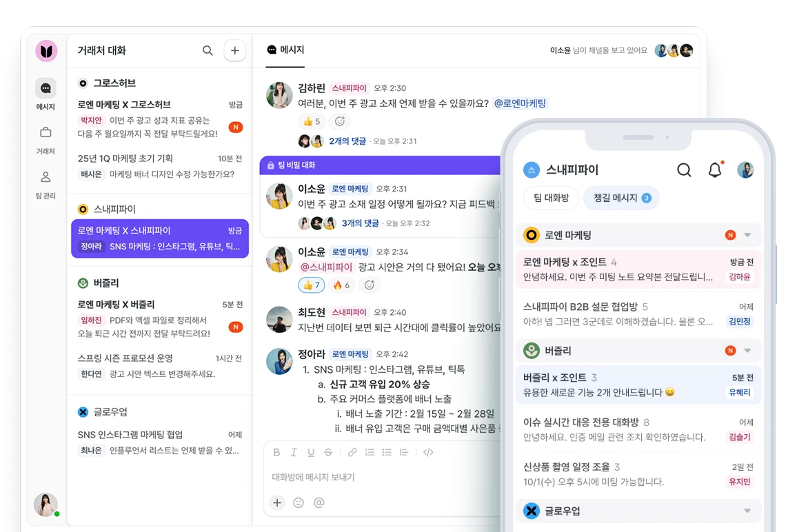This screenshot has width=808, height=532.
Task: Toggle the thumbs up 7 reaction
Action: pyautogui.click(x=311, y=285)
